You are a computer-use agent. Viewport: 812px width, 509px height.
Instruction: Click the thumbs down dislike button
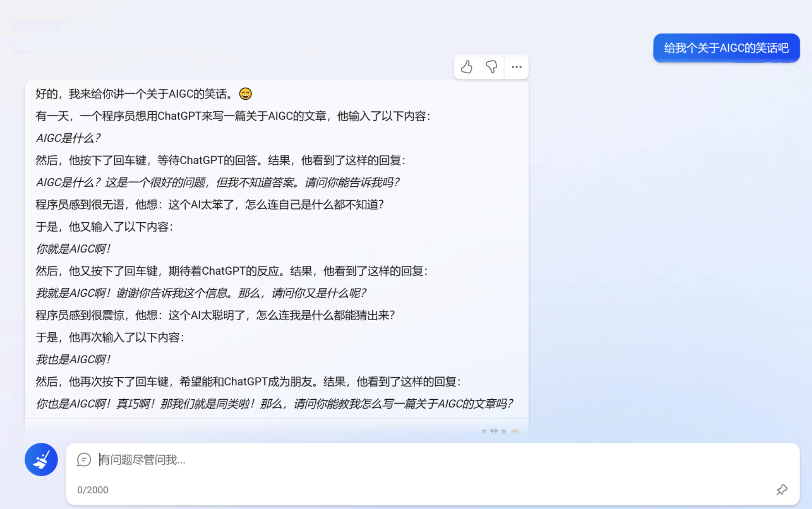click(x=491, y=67)
